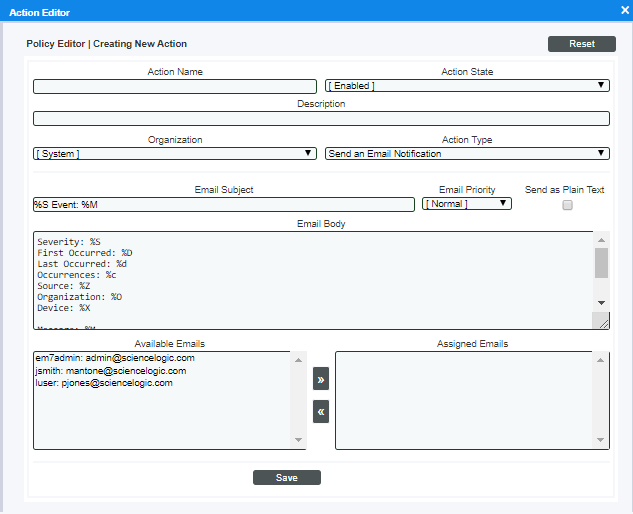Click the assign emails right arrow button
633x514 pixels.
(320, 380)
